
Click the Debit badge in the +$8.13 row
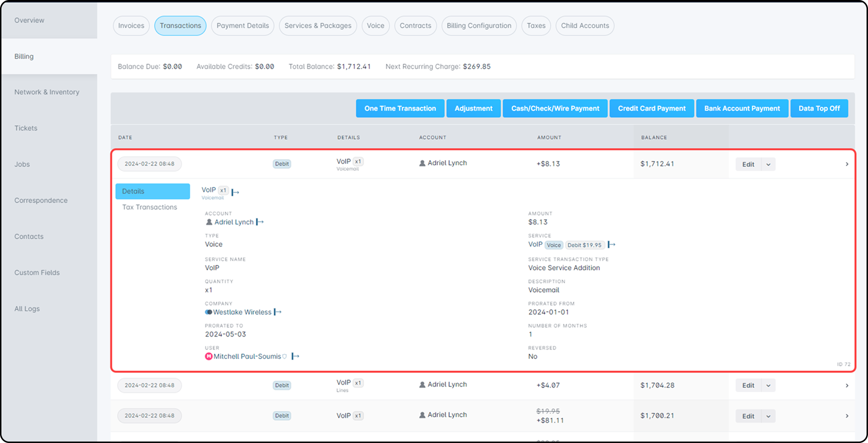tap(282, 164)
